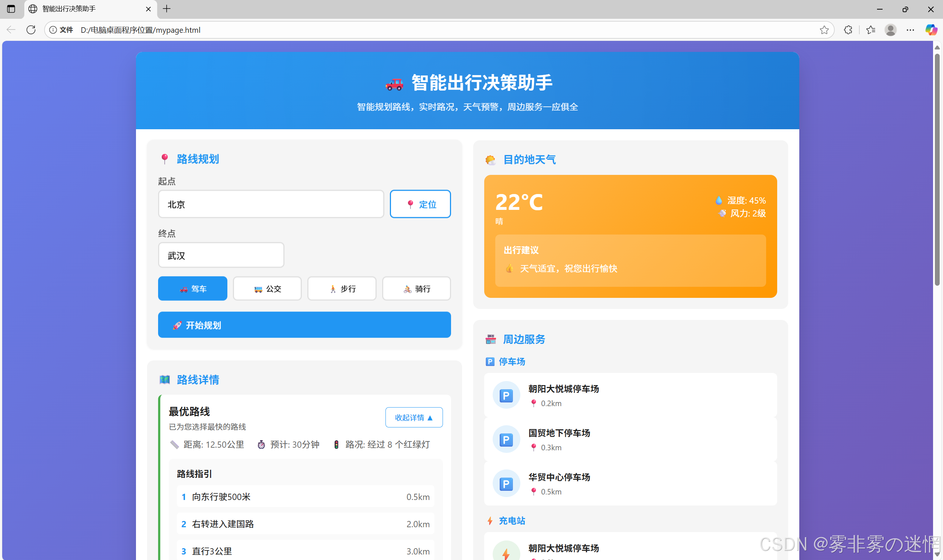Click the parking icon of 朝阳大悦城停车场
Viewport: 943px width, 560px height.
click(x=506, y=395)
